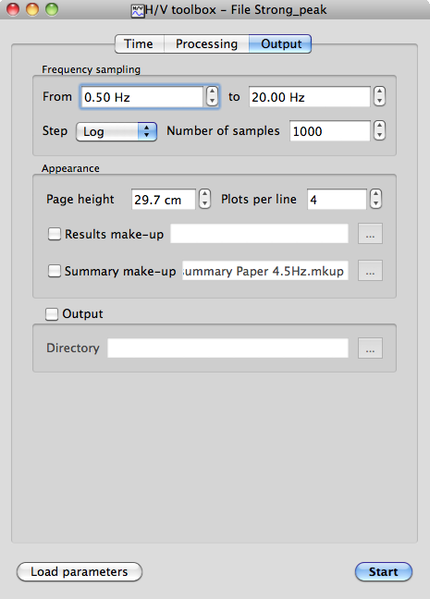
Task: Browse for Results make-up file
Action: 370,234
